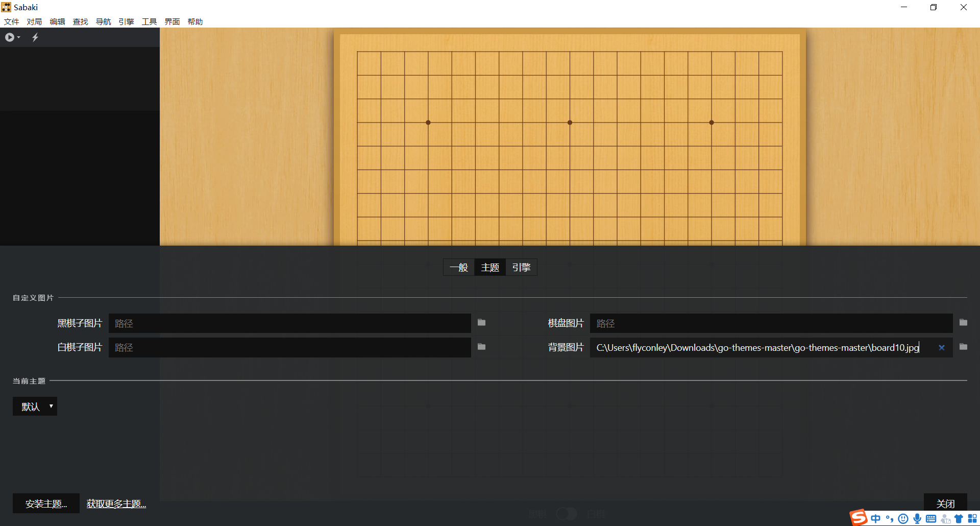Switch to the 一般 settings tab
Screen dimensions: 980x526
click(458, 267)
